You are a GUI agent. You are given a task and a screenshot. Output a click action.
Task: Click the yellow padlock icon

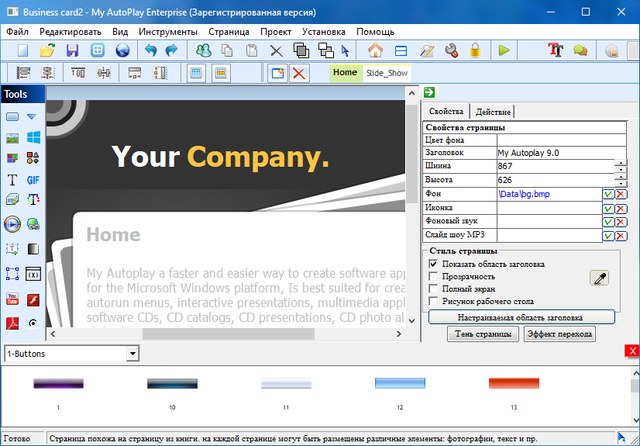click(x=475, y=51)
